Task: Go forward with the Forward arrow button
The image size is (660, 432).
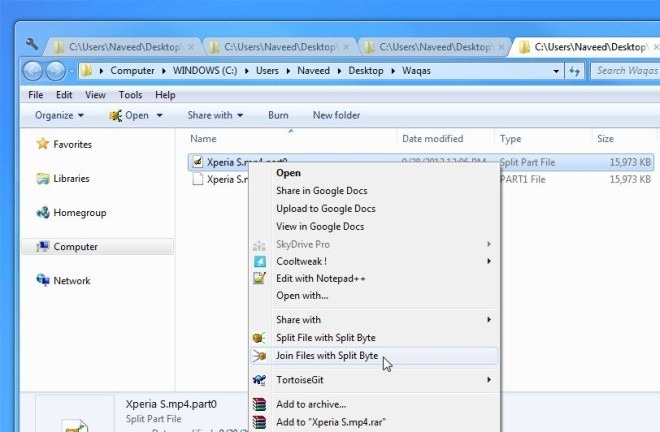Action: tap(56, 71)
